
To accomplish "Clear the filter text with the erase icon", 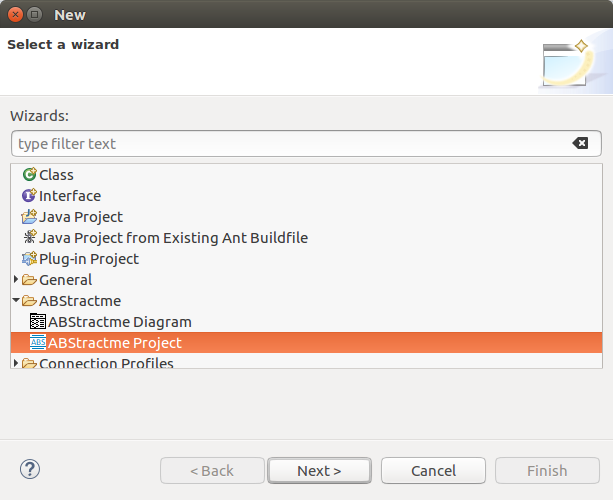I will 580,144.
